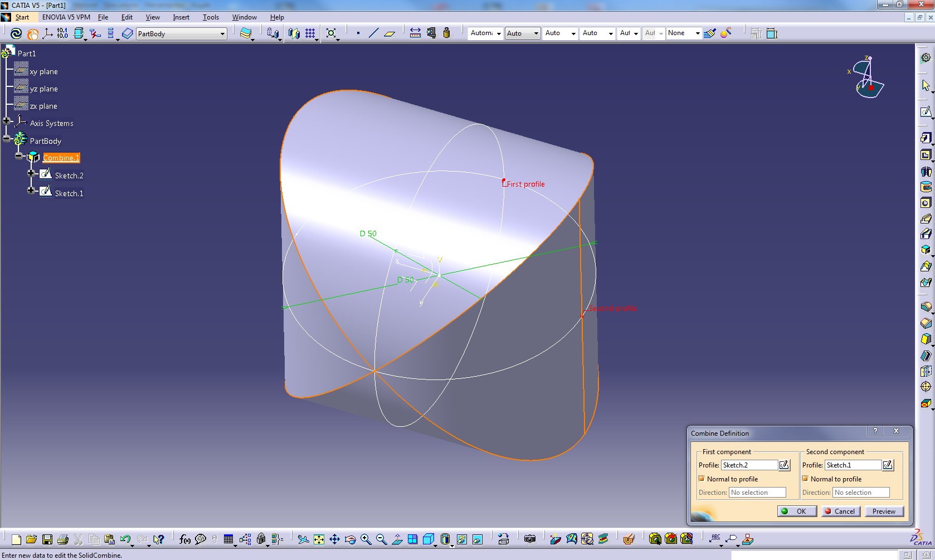Open the Help menu
This screenshot has height=560, width=935.
click(x=277, y=17)
